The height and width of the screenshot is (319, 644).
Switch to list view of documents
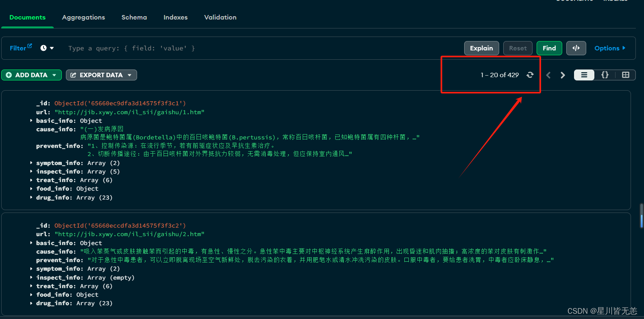pyautogui.click(x=584, y=75)
